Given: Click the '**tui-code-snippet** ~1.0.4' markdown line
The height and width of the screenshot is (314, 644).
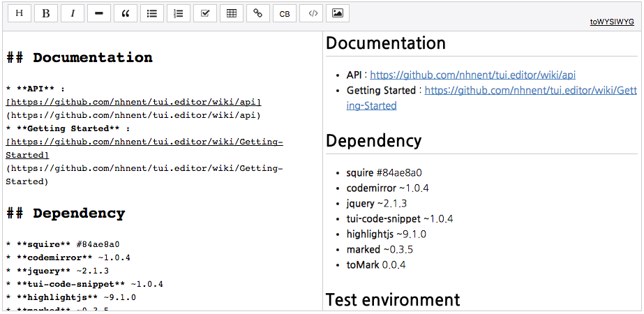Looking at the screenshot, I should click(84, 284).
